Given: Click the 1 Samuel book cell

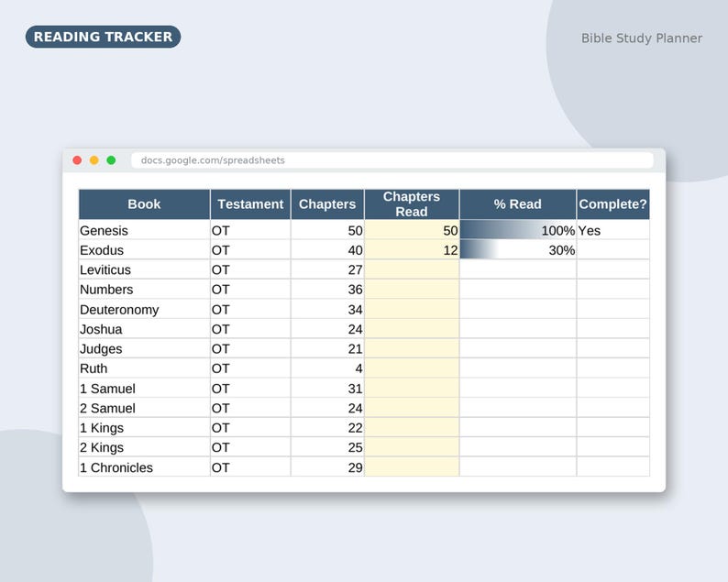Looking at the screenshot, I should point(144,388).
